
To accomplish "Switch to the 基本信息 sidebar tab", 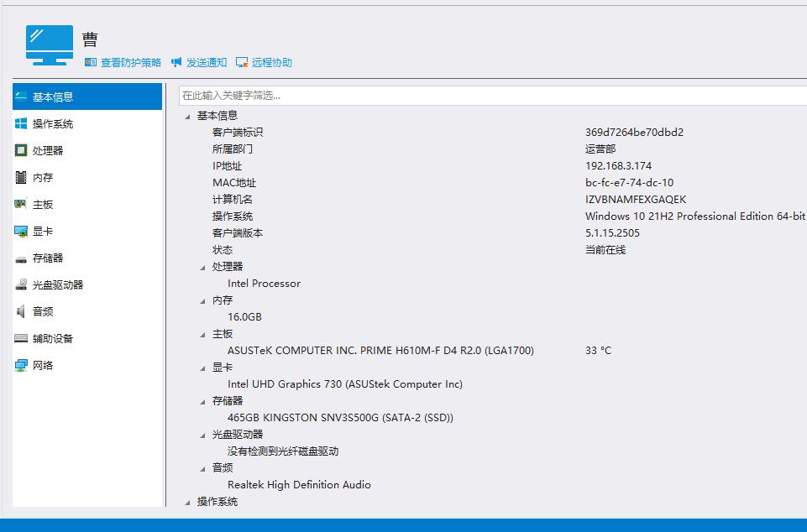I will pos(87,96).
